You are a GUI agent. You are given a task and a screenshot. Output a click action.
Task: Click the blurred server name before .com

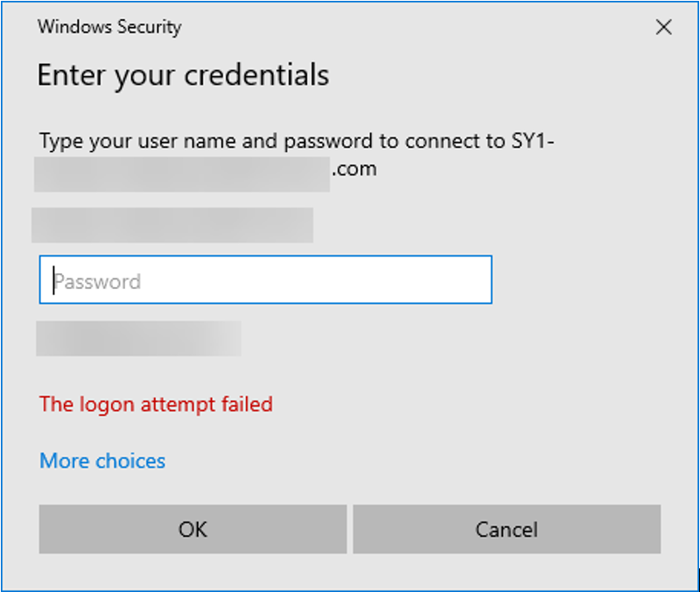pos(182,173)
